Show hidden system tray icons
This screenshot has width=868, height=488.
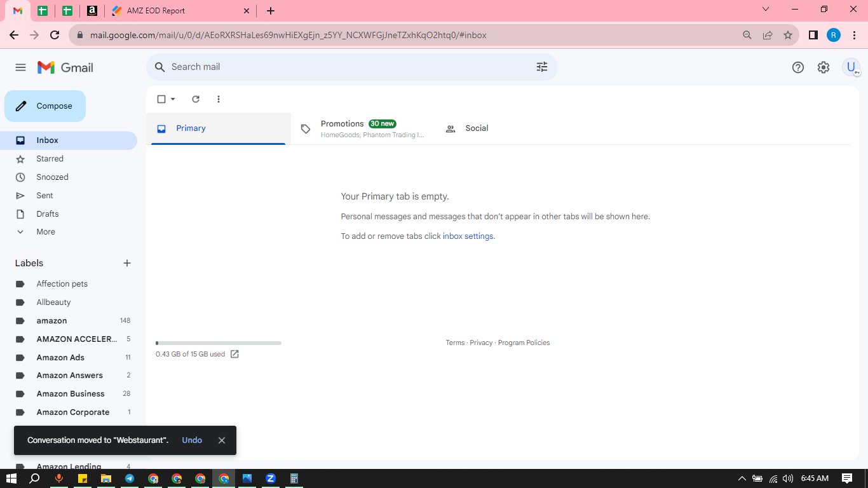pyautogui.click(x=742, y=478)
